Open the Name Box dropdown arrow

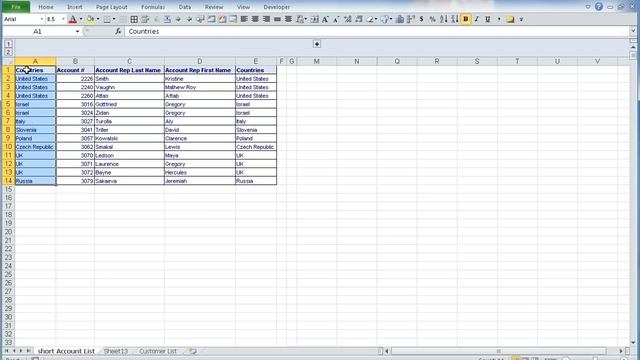tap(77, 31)
